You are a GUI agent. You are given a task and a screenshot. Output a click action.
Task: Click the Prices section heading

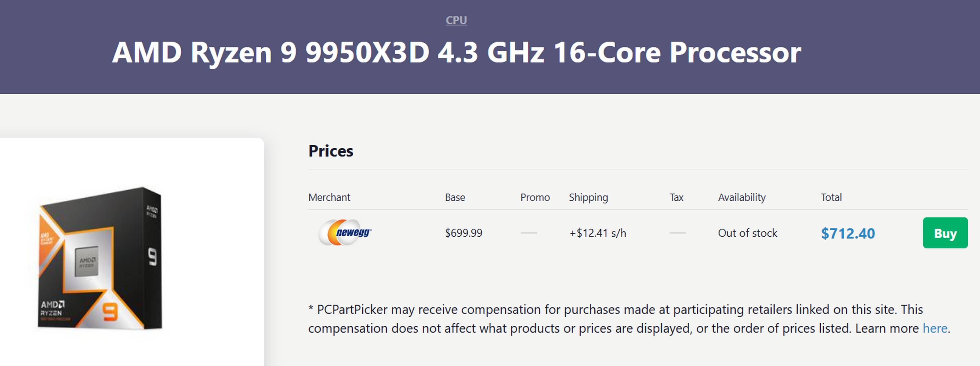[331, 151]
